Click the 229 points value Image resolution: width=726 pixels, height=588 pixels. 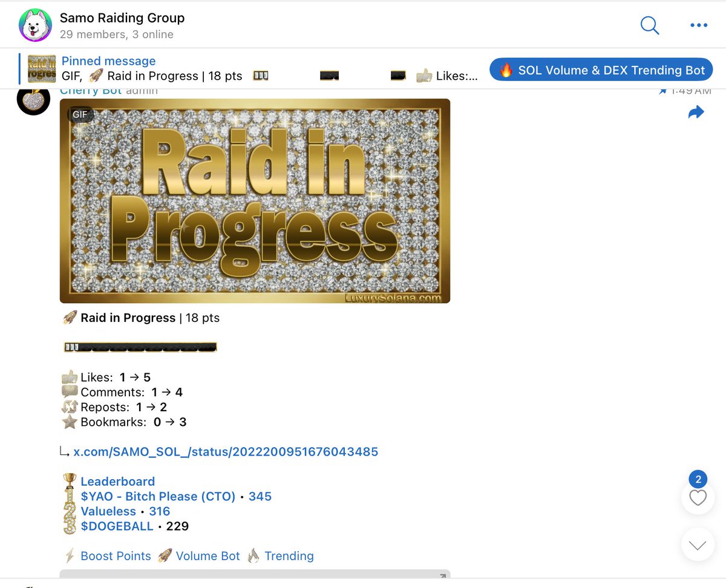[177, 526]
